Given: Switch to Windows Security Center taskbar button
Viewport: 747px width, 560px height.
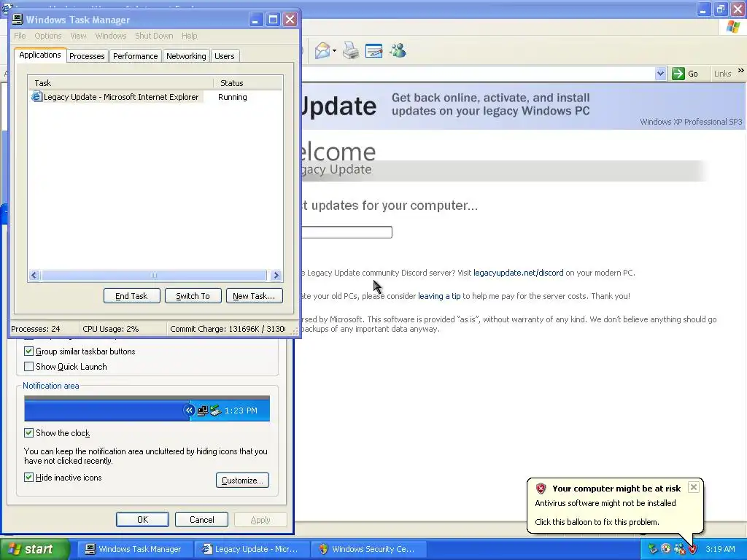Looking at the screenshot, I should click(x=368, y=549).
